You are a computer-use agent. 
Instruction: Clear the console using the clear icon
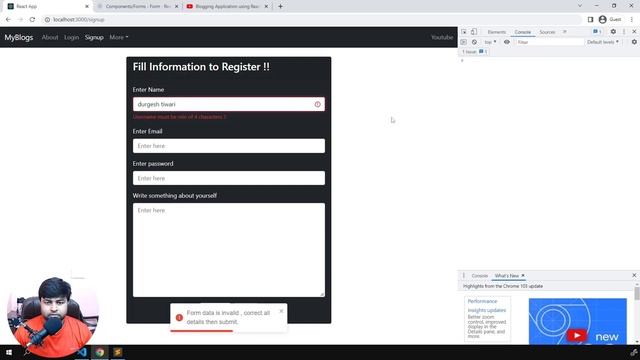click(x=474, y=42)
